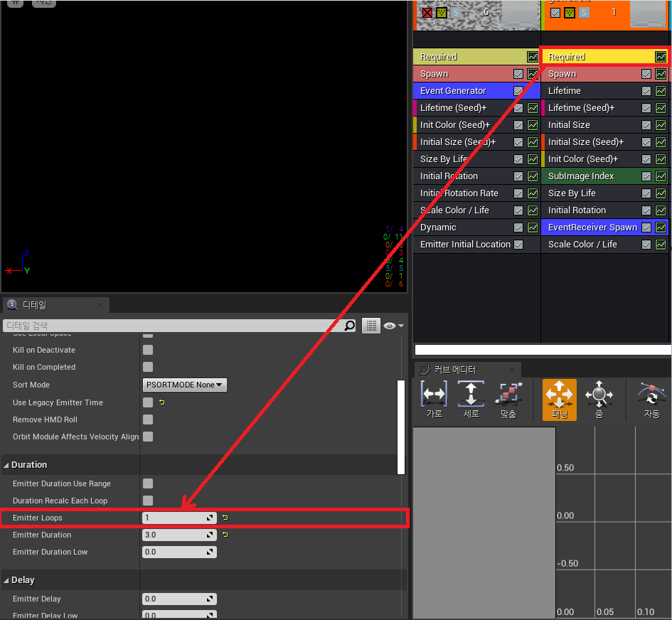Click spinner arrow on Emitter Delay field
This screenshot has width=672, height=620.
(210, 599)
